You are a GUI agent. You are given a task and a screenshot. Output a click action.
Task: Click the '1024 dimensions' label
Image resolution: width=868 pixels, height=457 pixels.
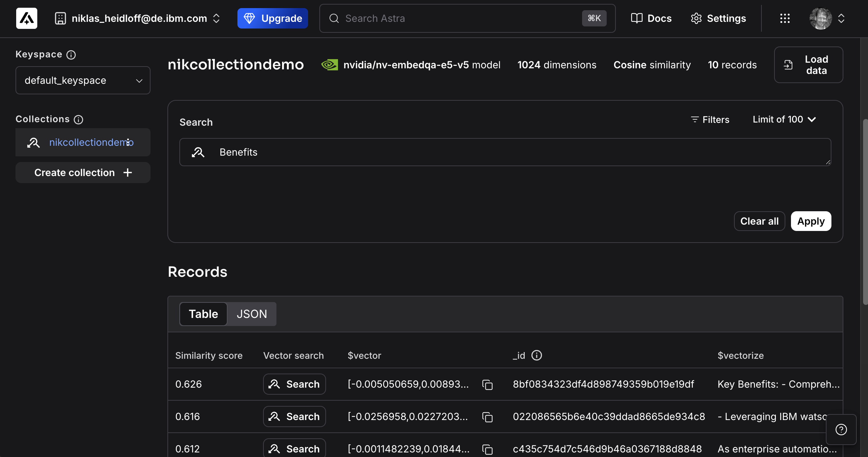coord(557,65)
